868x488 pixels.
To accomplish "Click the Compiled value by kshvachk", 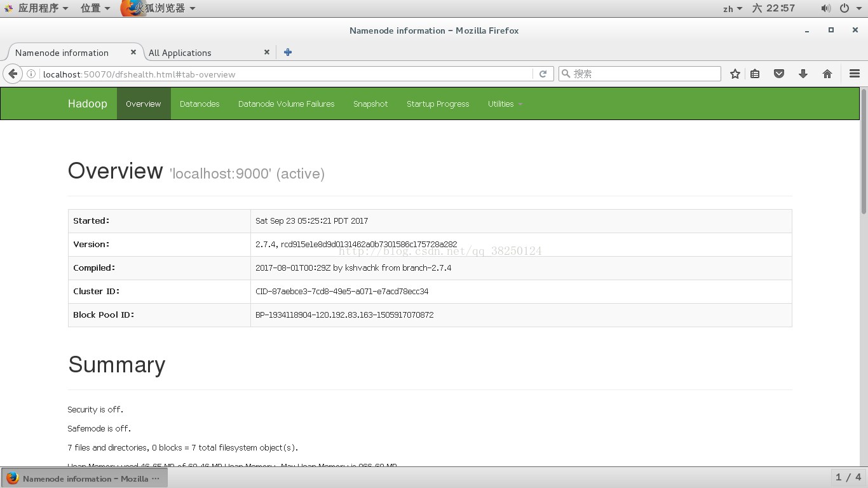I will [353, 268].
